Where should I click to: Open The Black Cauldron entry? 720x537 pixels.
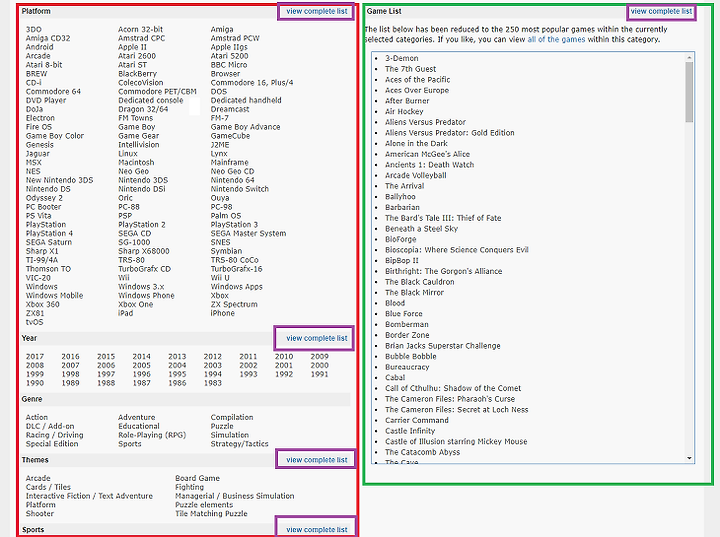click(x=420, y=282)
